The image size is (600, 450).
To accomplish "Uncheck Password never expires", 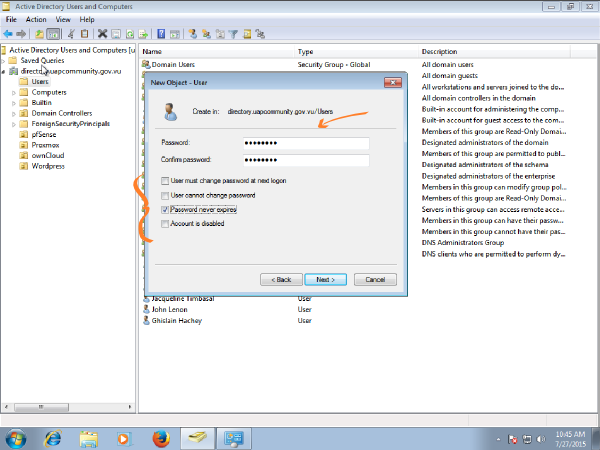I will [x=165, y=210].
